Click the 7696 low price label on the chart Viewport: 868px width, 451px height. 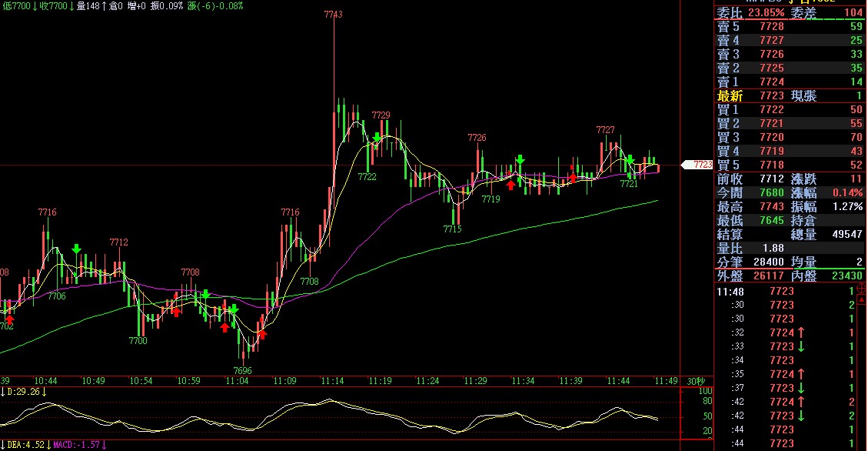click(x=242, y=371)
